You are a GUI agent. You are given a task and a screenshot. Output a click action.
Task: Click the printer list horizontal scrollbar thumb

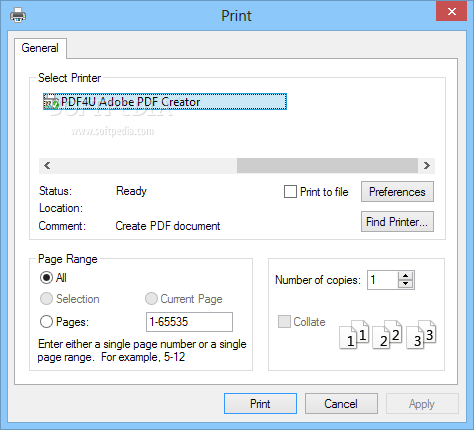coord(327,166)
